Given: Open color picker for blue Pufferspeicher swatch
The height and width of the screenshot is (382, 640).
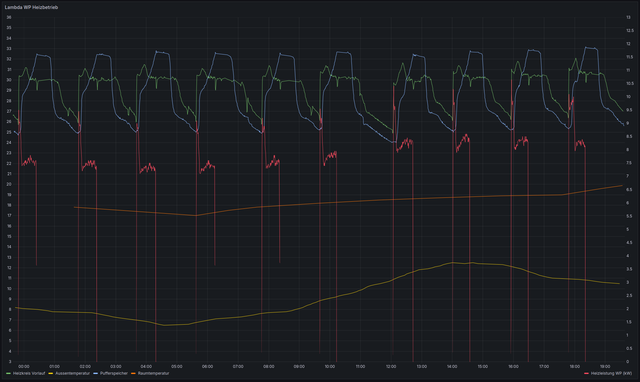Looking at the screenshot, I should click(96, 373).
